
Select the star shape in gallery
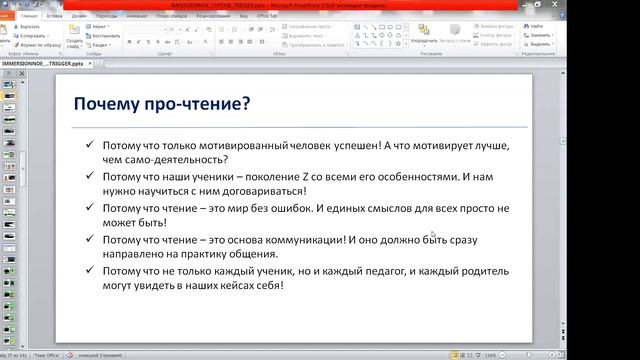pyautogui.click(x=398, y=44)
